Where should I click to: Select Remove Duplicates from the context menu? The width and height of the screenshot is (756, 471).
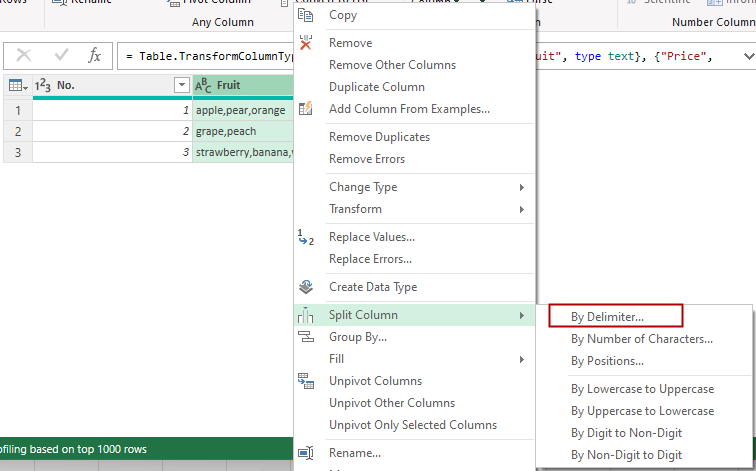379,137
